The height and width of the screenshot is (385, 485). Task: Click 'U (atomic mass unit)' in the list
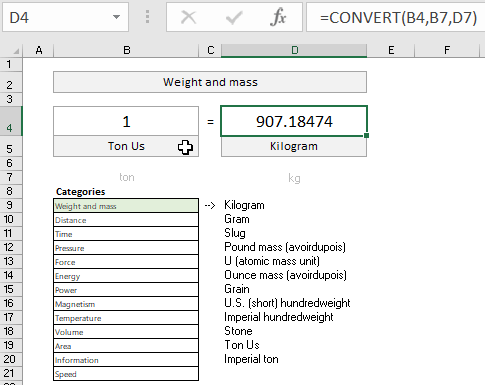click(272, 261)
